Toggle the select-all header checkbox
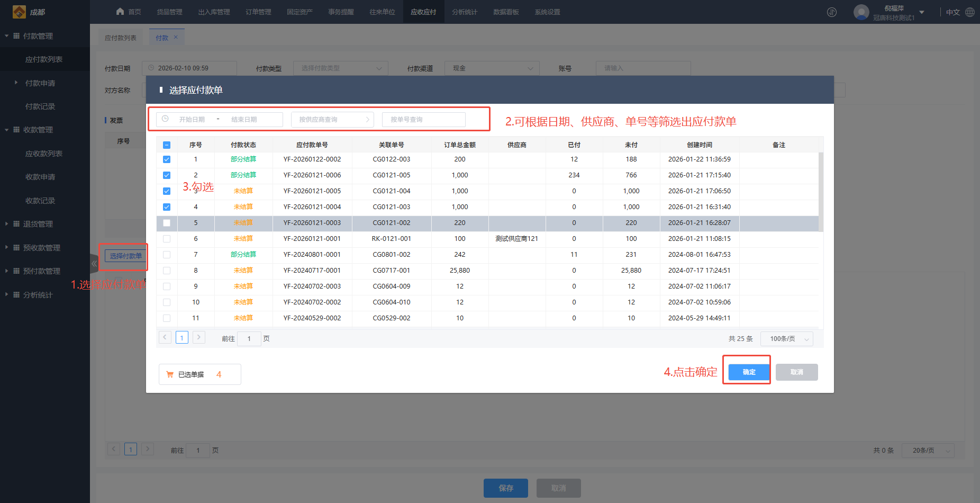The image size is (980, 503). [x=167, y=145]
